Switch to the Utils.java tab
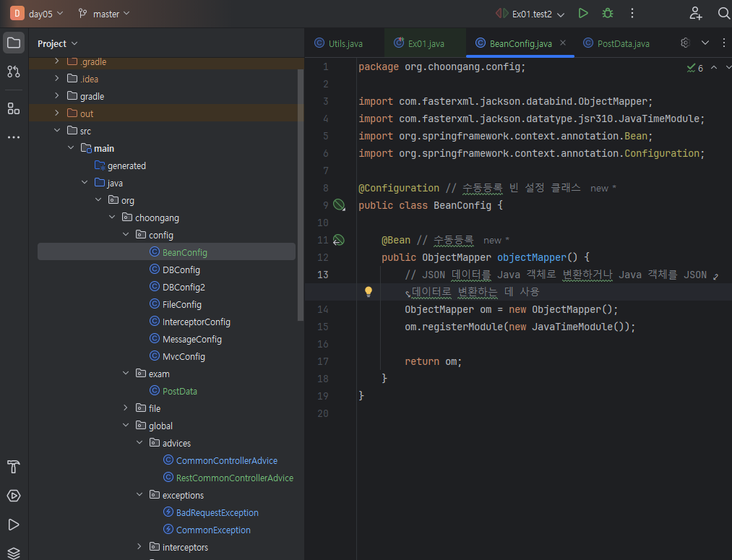This screenshot has width=732, height=560. 345,43
